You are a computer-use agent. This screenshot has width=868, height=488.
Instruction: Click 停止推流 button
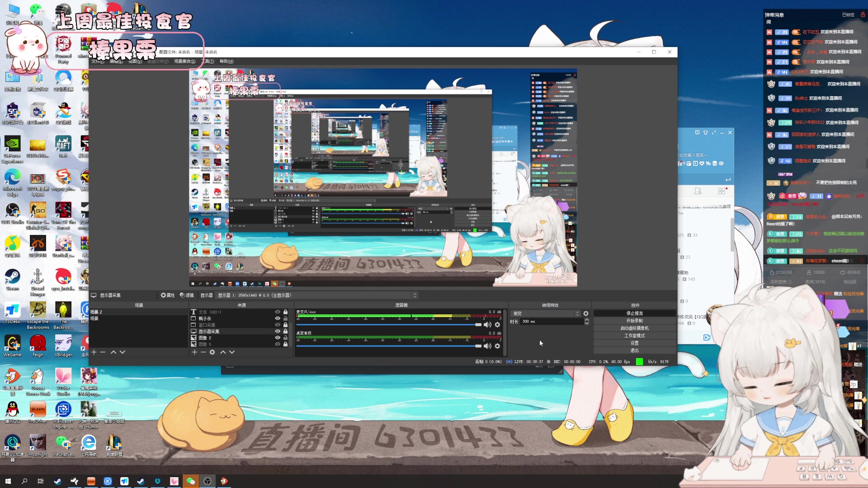pos(634,313)
